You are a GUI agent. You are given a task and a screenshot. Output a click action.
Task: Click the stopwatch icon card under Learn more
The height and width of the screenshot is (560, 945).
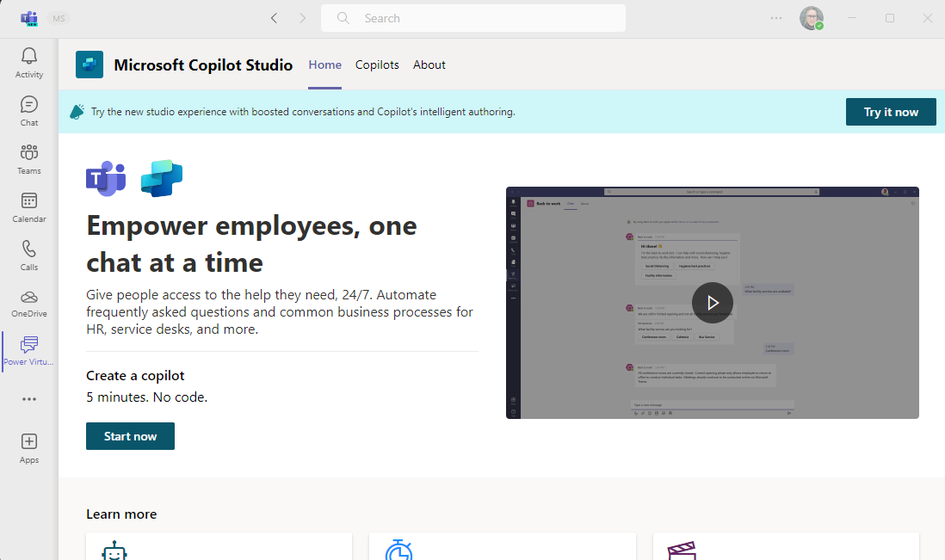[503, 547]
